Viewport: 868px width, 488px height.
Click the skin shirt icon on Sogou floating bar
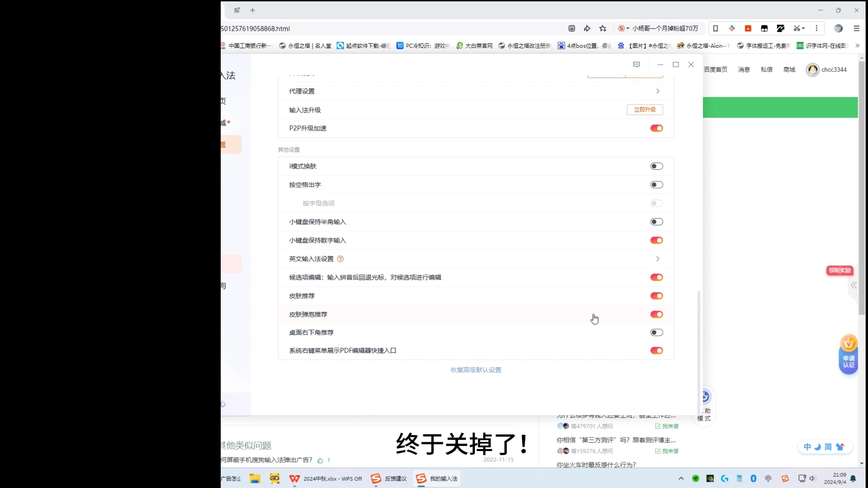(840, 447)
